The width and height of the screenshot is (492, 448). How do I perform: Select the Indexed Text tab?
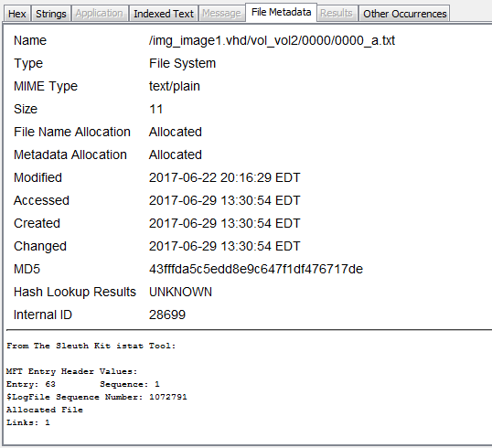pos(164,14)
